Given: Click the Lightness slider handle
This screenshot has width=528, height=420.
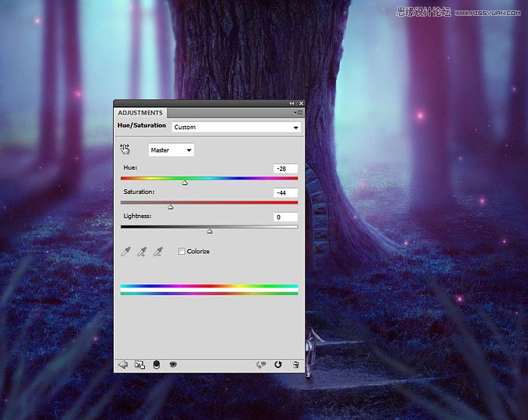Looking at the screenshot, I should tap(210, 231).
